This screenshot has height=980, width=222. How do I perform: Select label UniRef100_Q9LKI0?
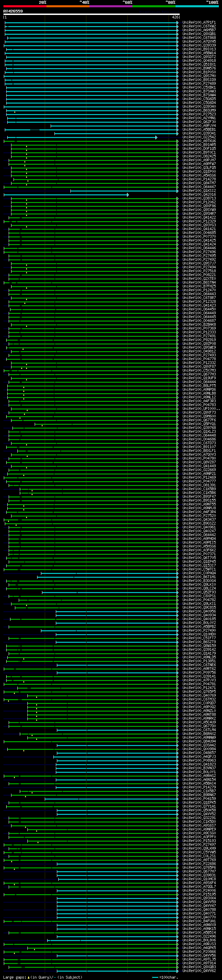(199, 585)
